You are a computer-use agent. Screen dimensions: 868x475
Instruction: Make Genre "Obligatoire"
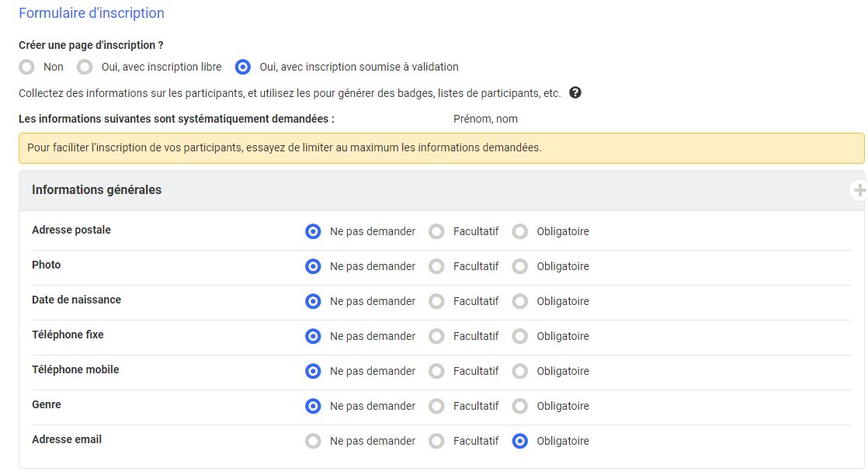(519, 406)
